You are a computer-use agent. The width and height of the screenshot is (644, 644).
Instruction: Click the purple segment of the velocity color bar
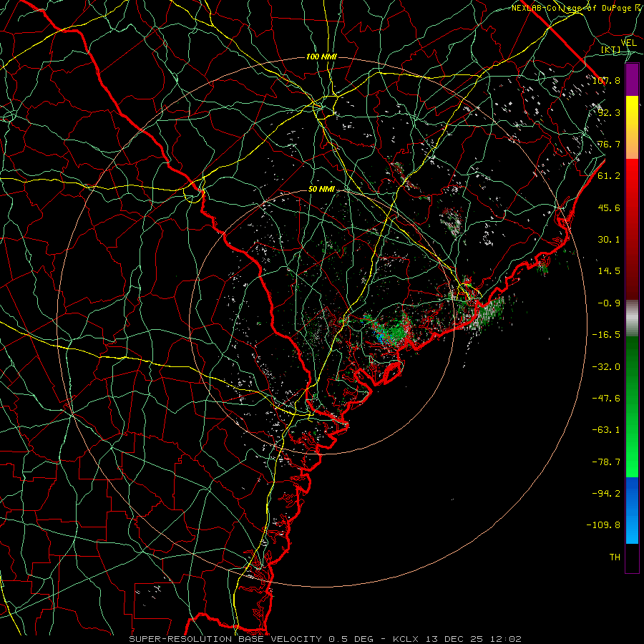click(x=632, y=79)
